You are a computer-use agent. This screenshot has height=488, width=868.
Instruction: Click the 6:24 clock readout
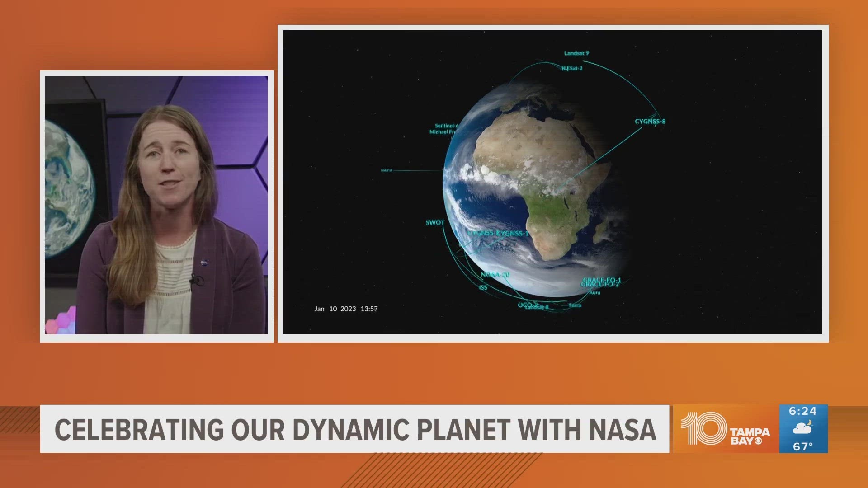click(803, 411)
